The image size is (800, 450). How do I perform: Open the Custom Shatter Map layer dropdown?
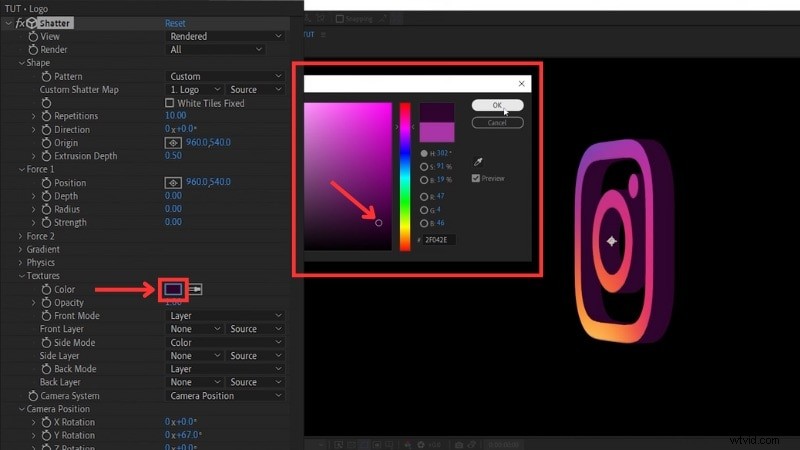[x=194, y=90]
